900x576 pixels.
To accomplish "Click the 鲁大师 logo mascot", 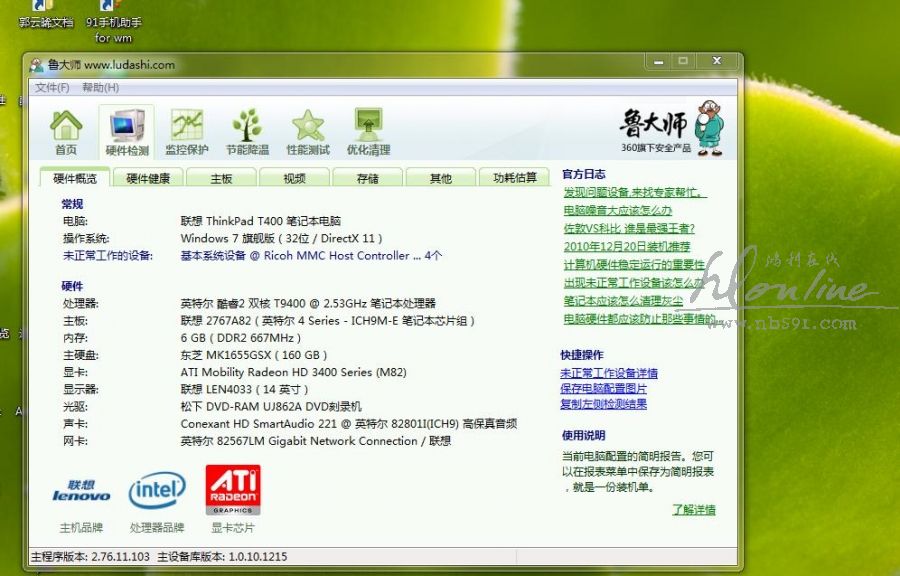I will pyautogui.click(x=709, y=128).
